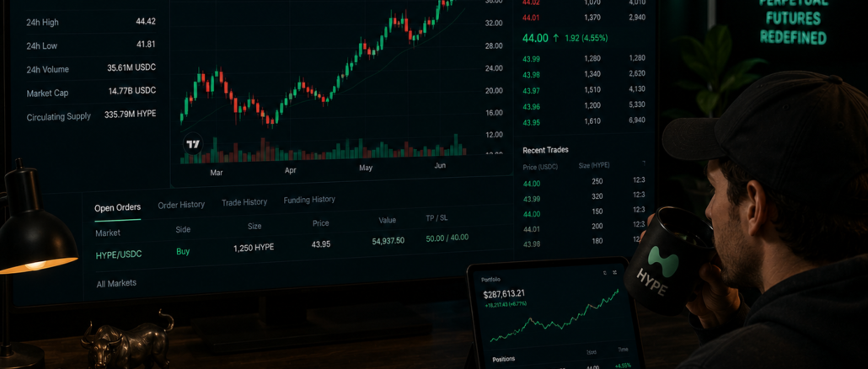Screen dimensions: 868x369
Task: Click the Buy side of the open order
Action: click(183, 251)
